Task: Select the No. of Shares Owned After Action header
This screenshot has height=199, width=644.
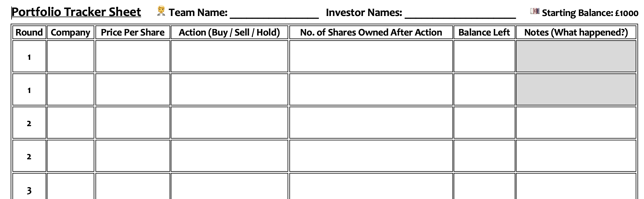Action: point(371,32)
